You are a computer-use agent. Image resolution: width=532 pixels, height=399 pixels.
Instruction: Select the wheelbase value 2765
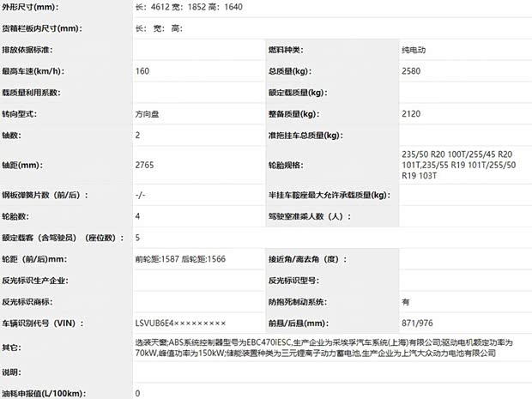pyautogui.click(x=144, y=165)
